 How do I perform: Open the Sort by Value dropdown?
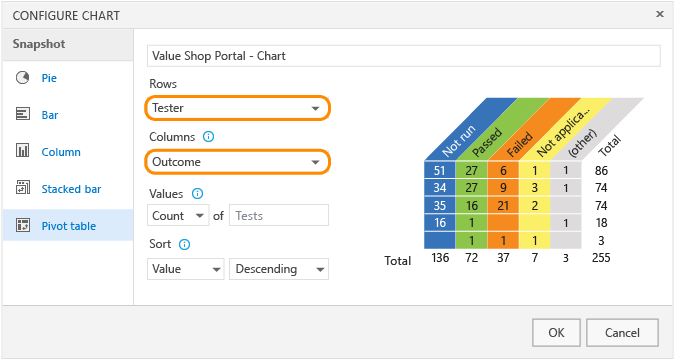click(x=186, y=269)
